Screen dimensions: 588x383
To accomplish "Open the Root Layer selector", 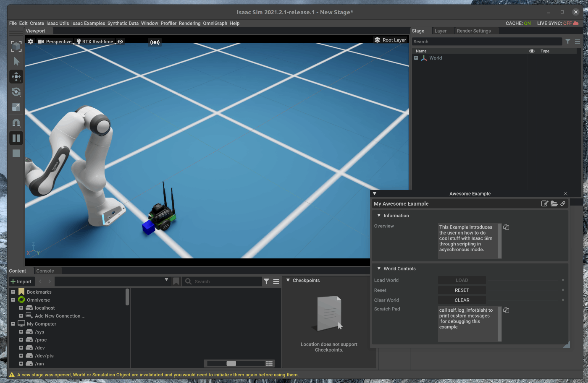I will 390,40.
